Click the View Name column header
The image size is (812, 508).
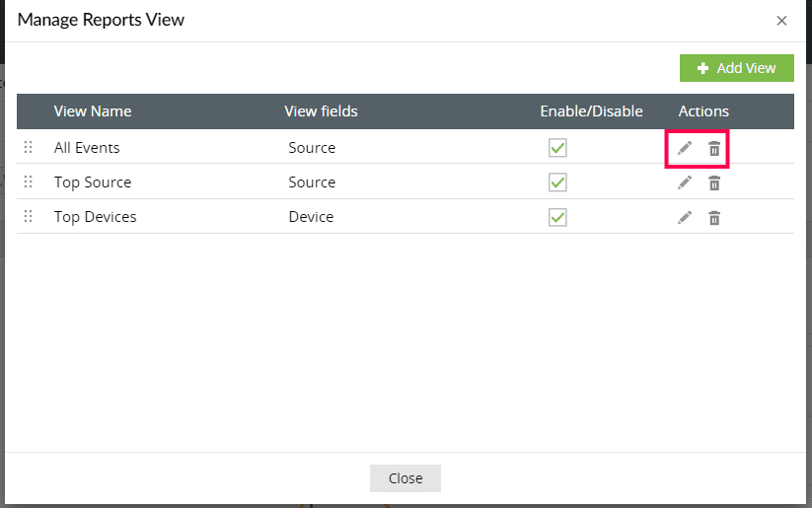tap(93, 111)
